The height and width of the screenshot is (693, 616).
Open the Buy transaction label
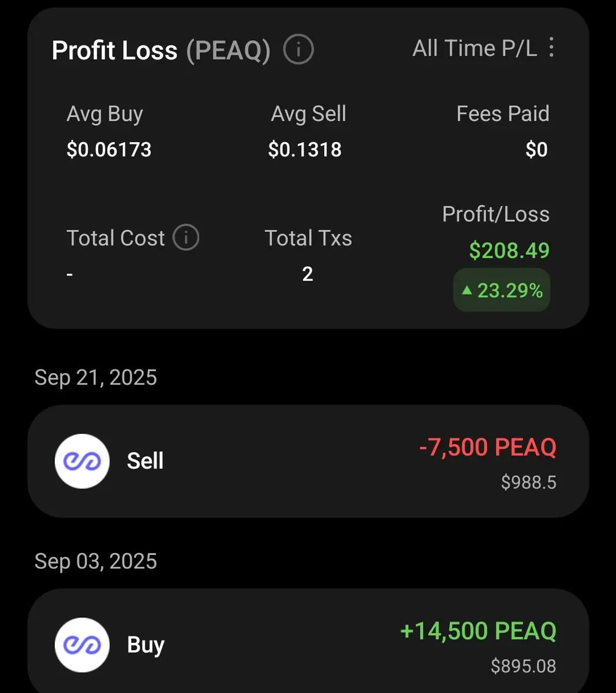tap(145, 644)
